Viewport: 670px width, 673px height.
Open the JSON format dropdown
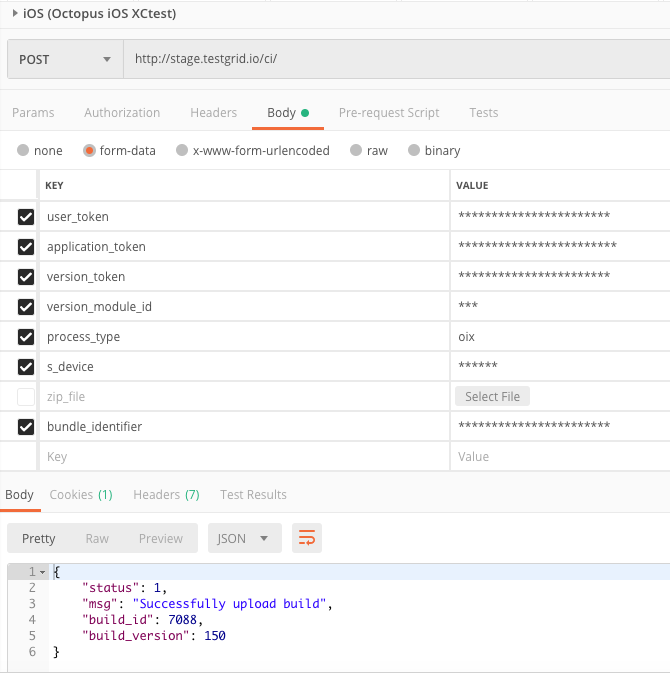point(245,538)
